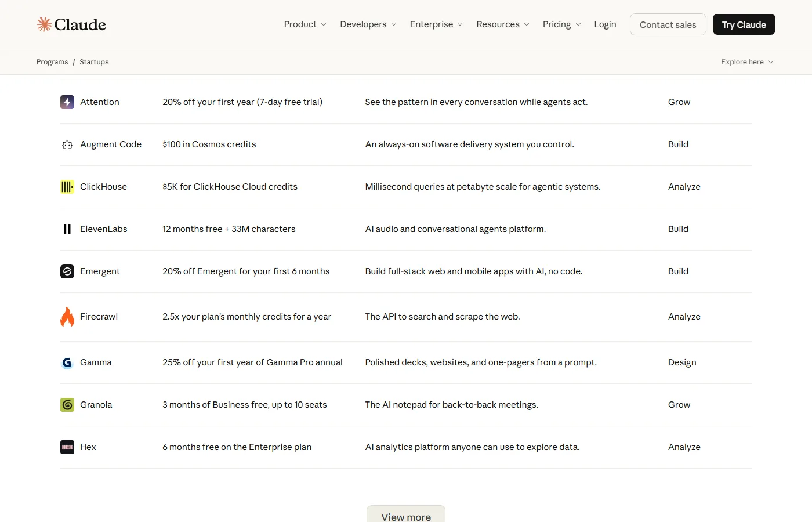Click 'The API to search and scrape the web.'
812x522 pixels.
pos(443,317)
